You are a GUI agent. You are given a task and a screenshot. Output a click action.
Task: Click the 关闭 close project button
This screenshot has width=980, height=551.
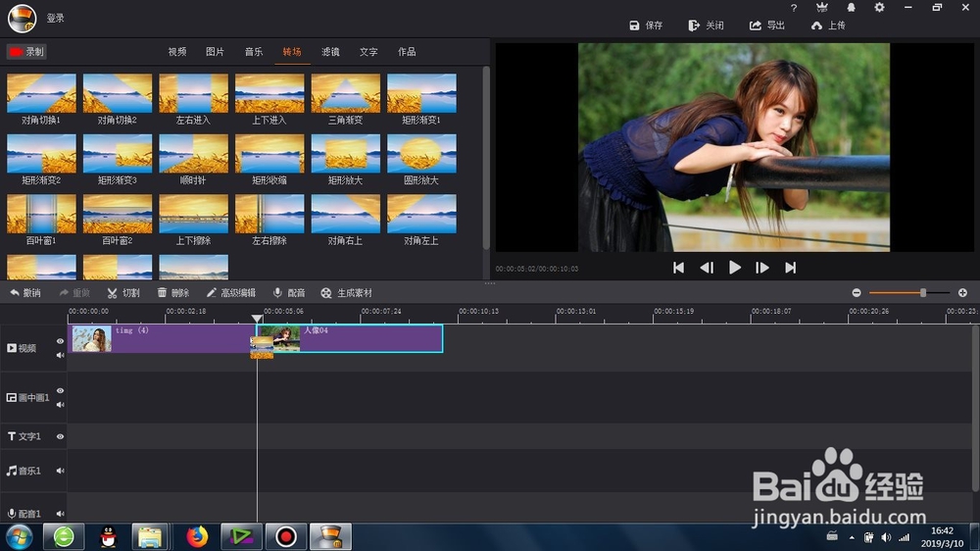(707, 25)
